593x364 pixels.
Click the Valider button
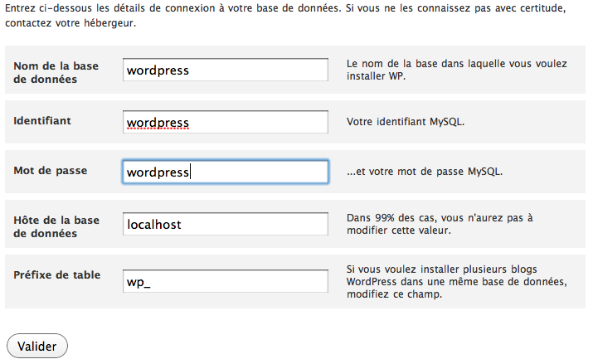tap(37, 346)
